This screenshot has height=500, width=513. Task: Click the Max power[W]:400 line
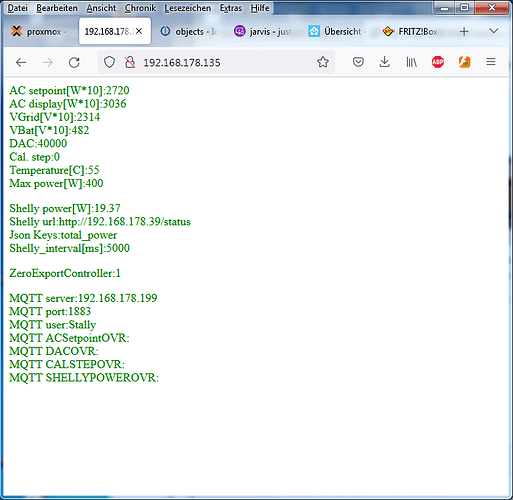point(56,183)
